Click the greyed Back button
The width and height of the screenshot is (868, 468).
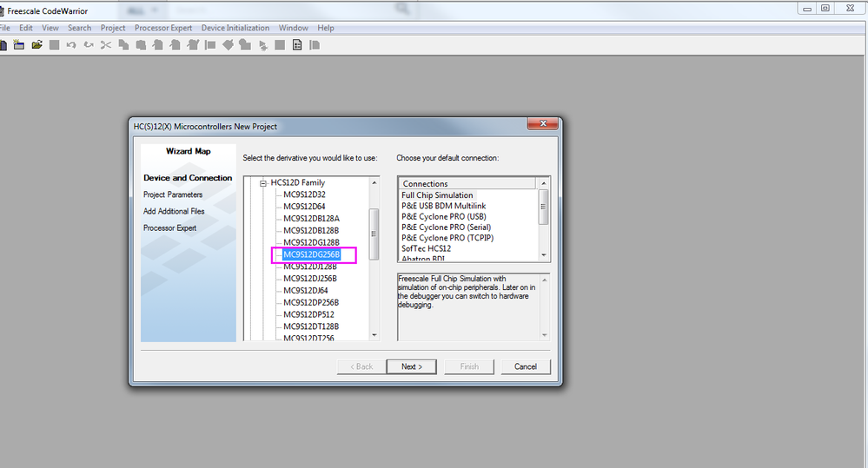(361, 366)
